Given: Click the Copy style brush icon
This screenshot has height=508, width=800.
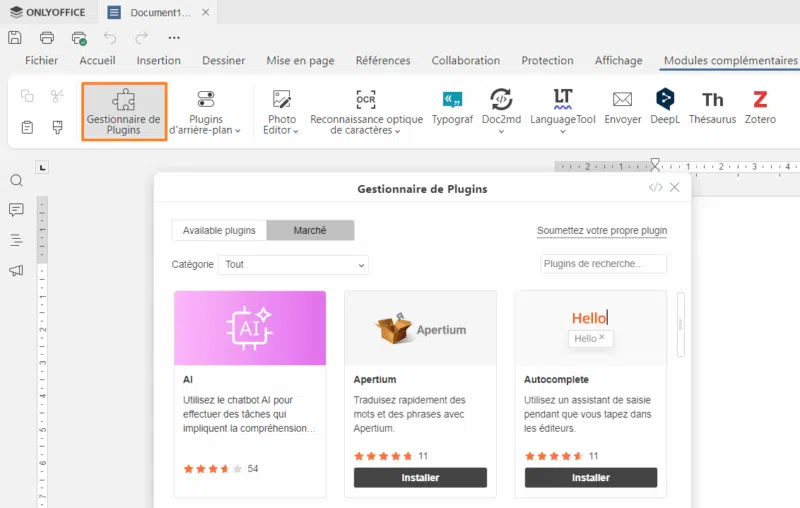Looking at the screenshot, I should pos(57,127).
